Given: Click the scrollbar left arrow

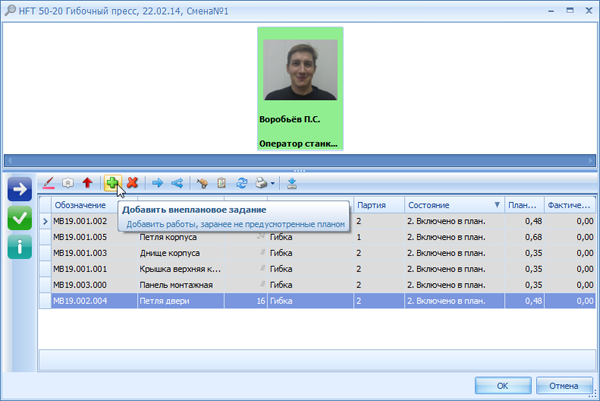Looking at the screenshot, I should pos(10,161).
